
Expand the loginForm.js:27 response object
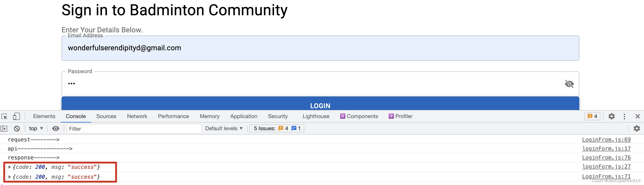(9, 167)
